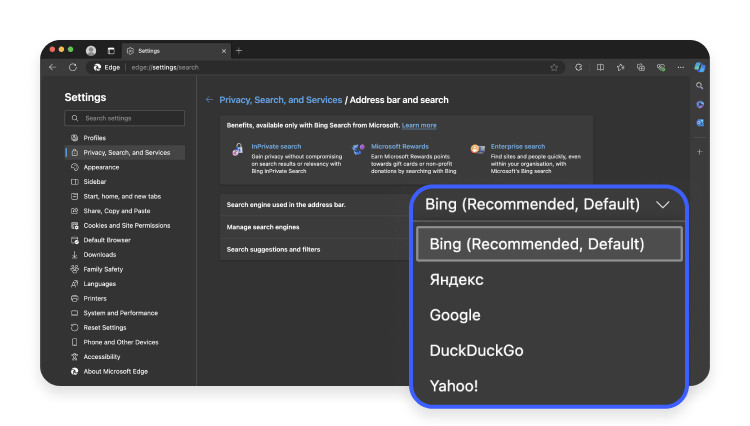Toggle split screen icon in toolbar
The width and height of the screenshot is (750, 426).
click(600, 67)
